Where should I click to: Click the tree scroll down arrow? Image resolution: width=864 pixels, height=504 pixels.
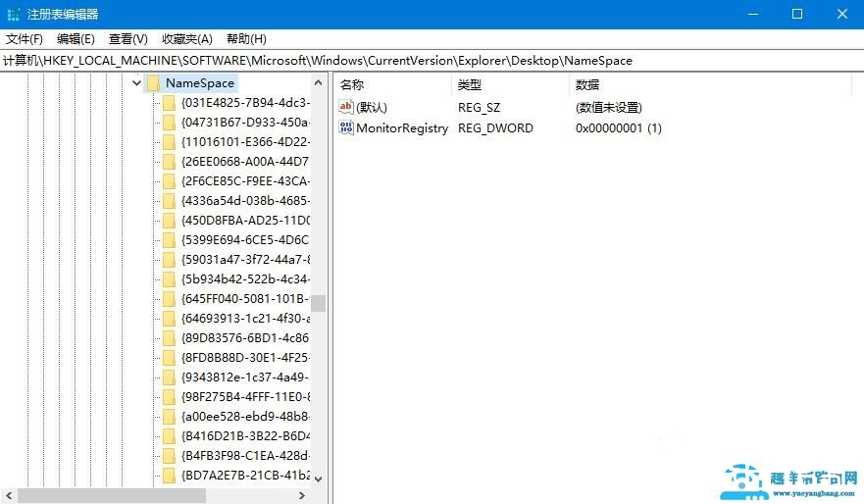pyautogui.click(x=318, y=479)
